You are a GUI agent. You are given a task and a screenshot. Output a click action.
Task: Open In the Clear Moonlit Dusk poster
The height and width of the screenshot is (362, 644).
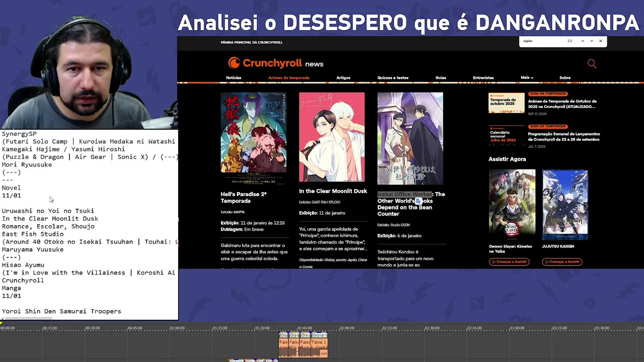pos(332,137)
